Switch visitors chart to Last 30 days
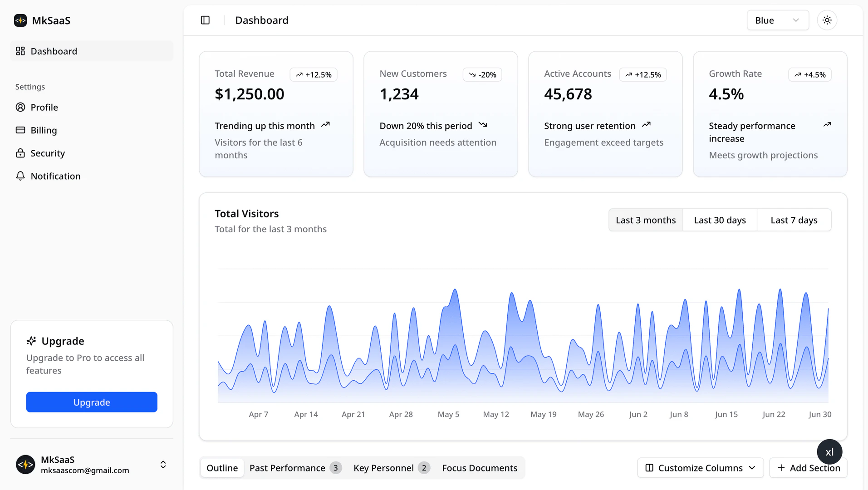The image size is (868, 490). 720,220
